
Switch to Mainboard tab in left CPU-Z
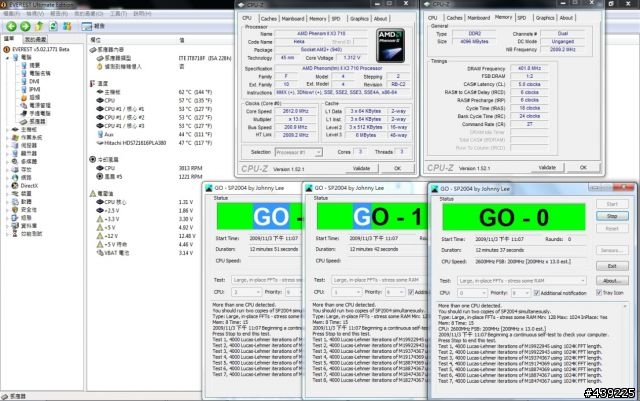point(293,19)
